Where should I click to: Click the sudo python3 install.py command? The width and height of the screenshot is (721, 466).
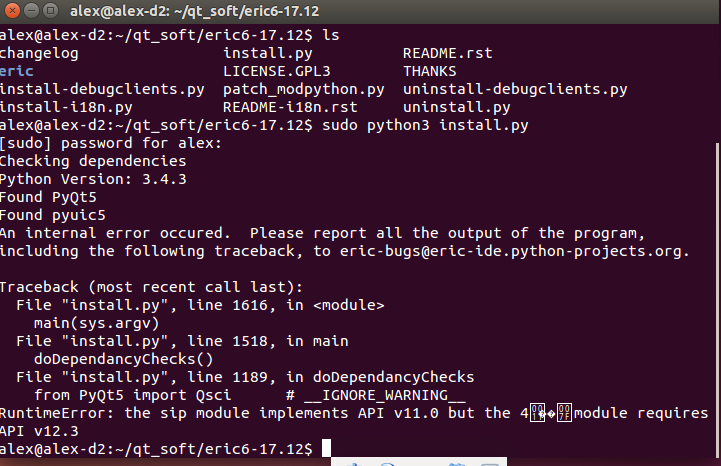(x=425, y=125)
